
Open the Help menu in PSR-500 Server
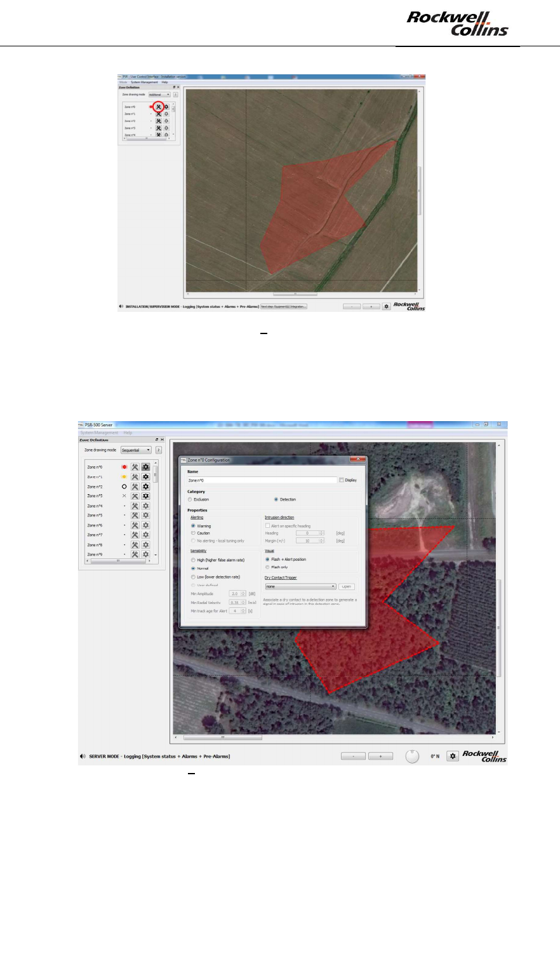pyautogui.click(x=128, y=433)
